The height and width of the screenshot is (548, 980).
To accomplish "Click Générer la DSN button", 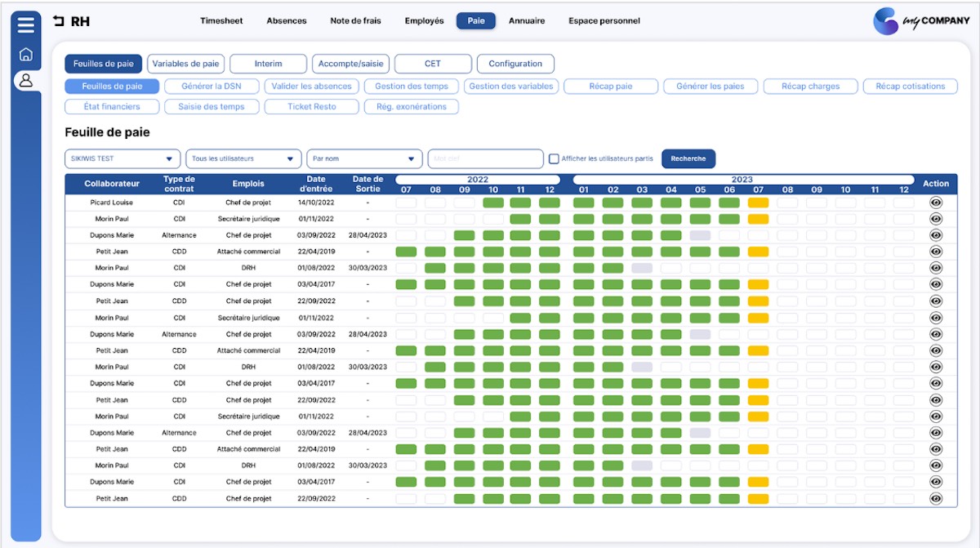I will coord(212,86).
